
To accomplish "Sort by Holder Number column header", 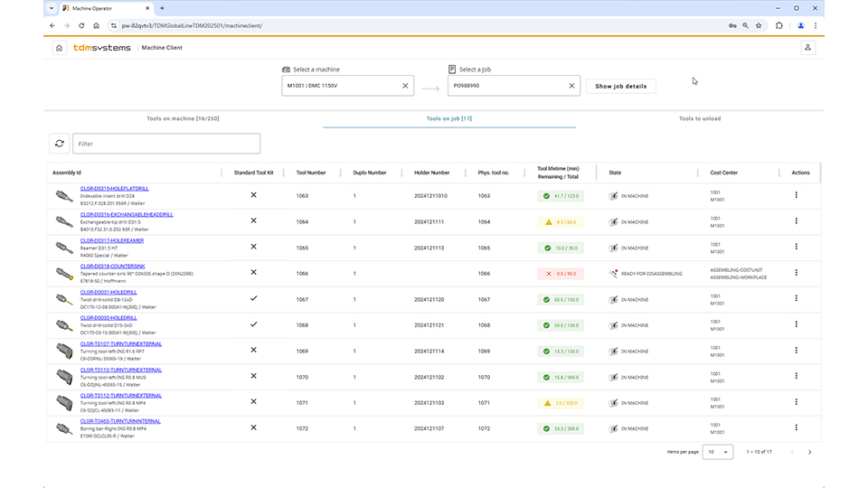I will 432,173.
